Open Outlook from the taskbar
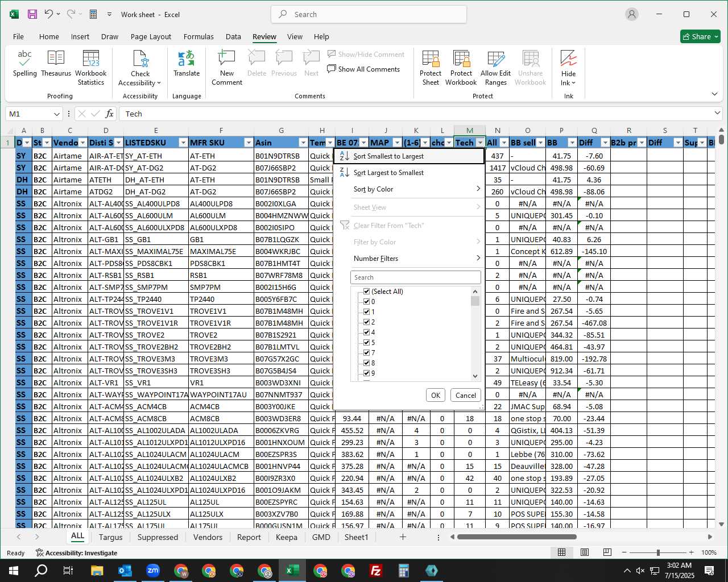Image resolution: width=728 pixels, height=582 pixels. coord(125,571)
